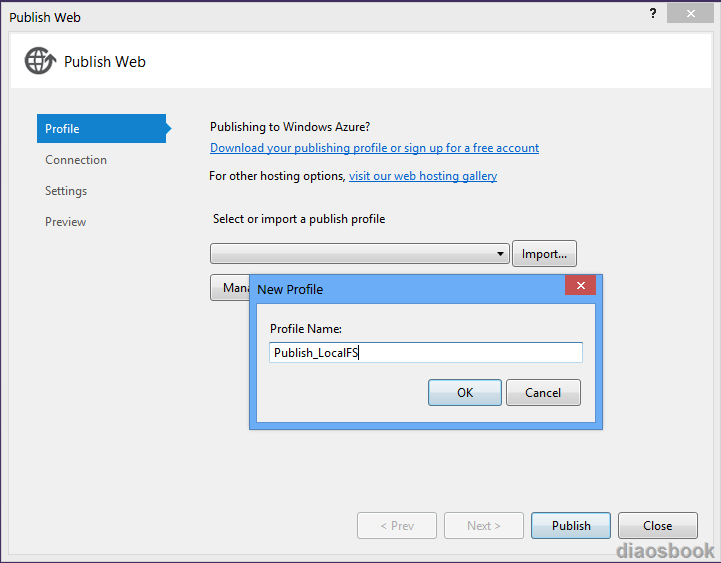Open the download publishing profile link

coord(374,148)
